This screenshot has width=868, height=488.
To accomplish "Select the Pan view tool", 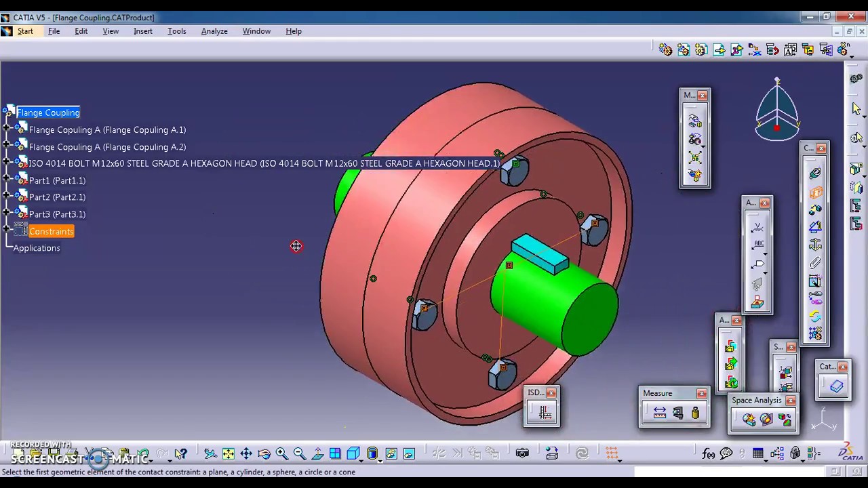I will click(x=246, y=454).
